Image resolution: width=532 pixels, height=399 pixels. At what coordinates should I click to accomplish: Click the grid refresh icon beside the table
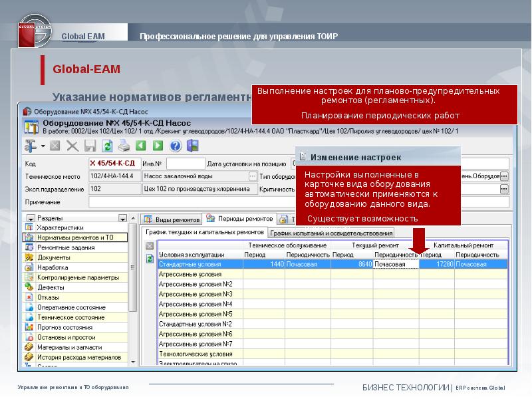point(150,258)
